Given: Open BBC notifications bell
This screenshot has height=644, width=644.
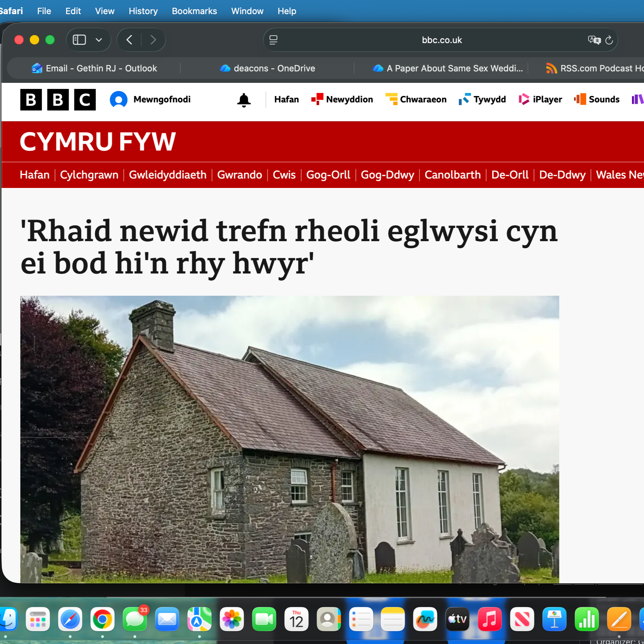Looking at the screenshot, I should pyautogui.click(x=244, y=100).
